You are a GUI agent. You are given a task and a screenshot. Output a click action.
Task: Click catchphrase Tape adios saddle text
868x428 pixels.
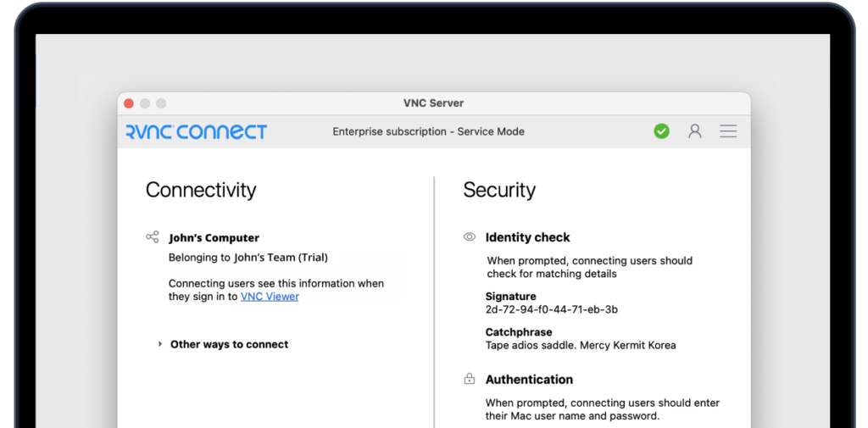(x=581, y=346)
